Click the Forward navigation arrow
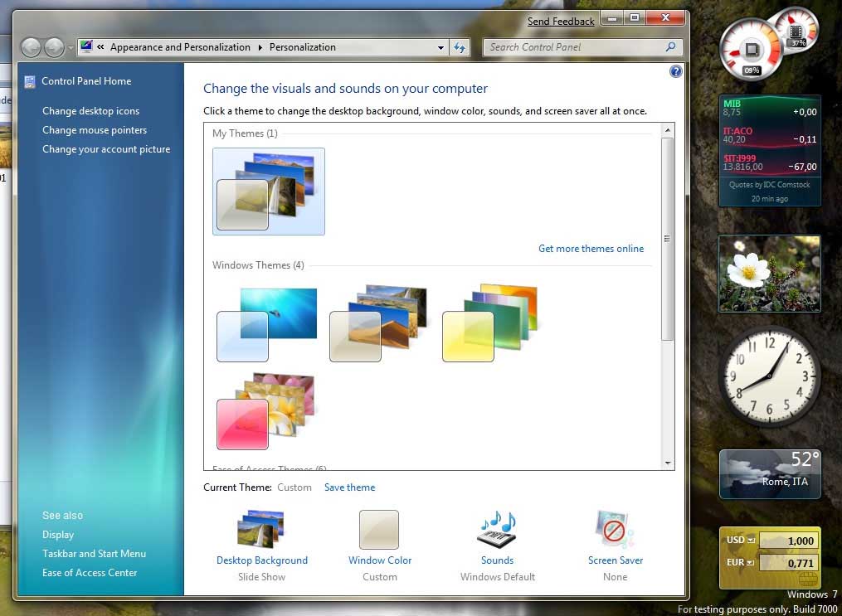The height and width of the screenshot is (616, 842). (54, 47)
